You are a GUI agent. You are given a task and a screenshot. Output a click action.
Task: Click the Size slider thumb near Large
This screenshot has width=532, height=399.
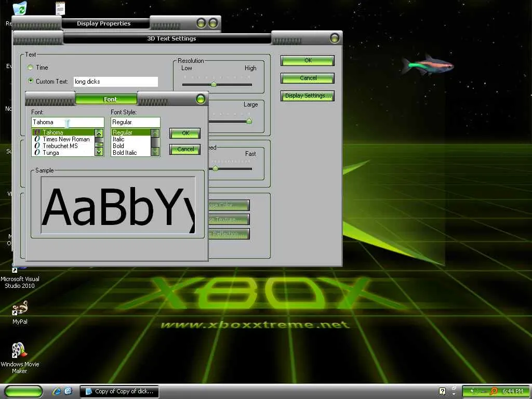(x=249, y=121)
